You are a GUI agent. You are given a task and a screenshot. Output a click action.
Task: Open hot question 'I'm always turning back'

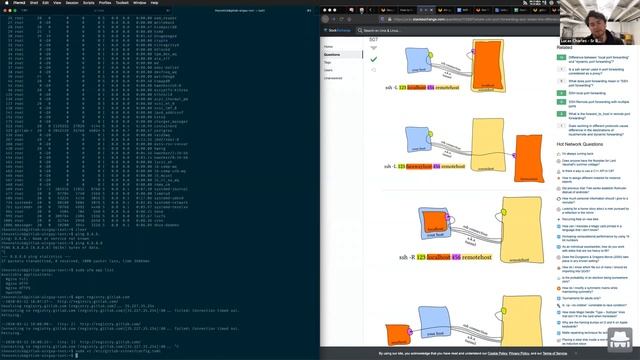(x=578, y=154)
